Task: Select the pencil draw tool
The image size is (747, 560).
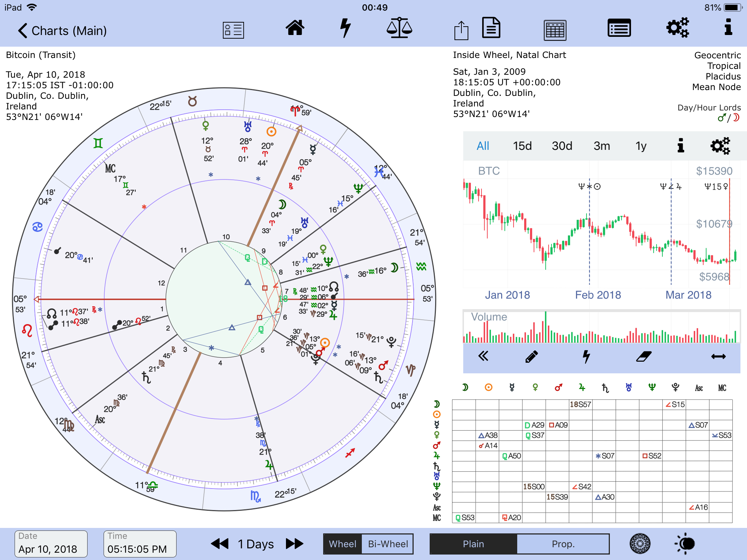Action: coord(531,357)
